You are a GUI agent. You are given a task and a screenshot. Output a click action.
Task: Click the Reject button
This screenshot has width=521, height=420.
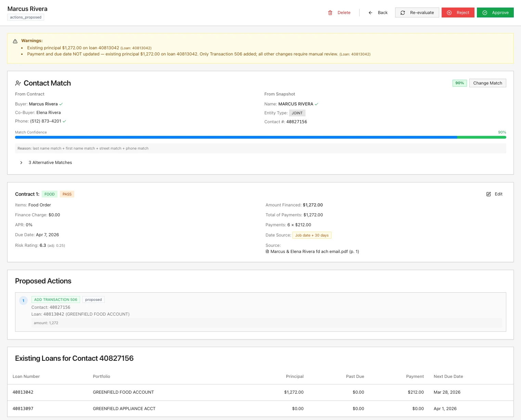458,13
